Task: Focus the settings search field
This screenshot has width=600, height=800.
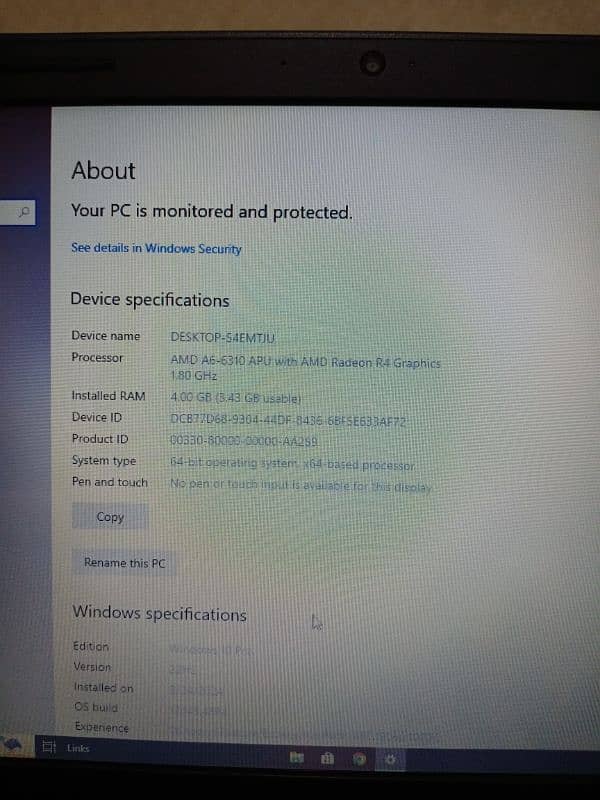Action: coord(18,212)
